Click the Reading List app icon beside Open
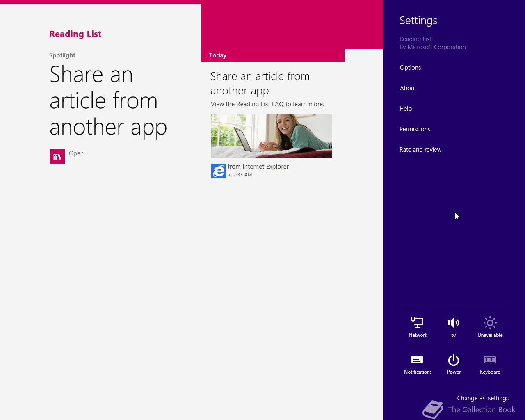 click(57, 157)
